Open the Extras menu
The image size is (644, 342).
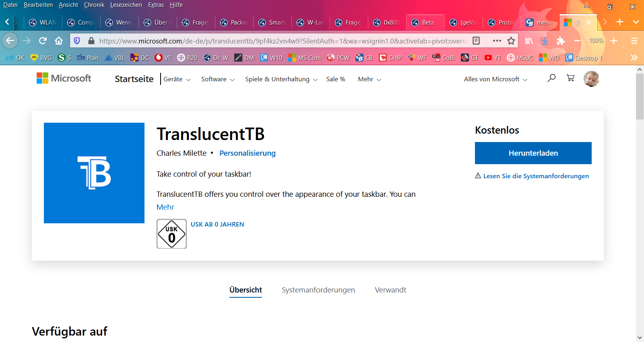pyautogui.click(x=156, y=5)
